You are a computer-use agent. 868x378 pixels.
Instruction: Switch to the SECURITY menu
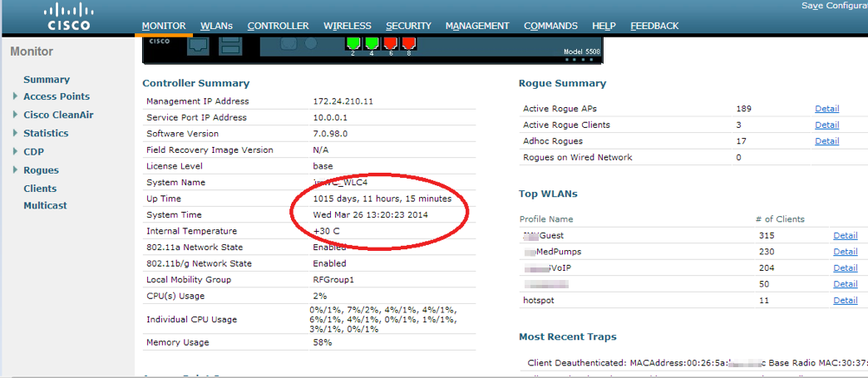click(408, 26)
